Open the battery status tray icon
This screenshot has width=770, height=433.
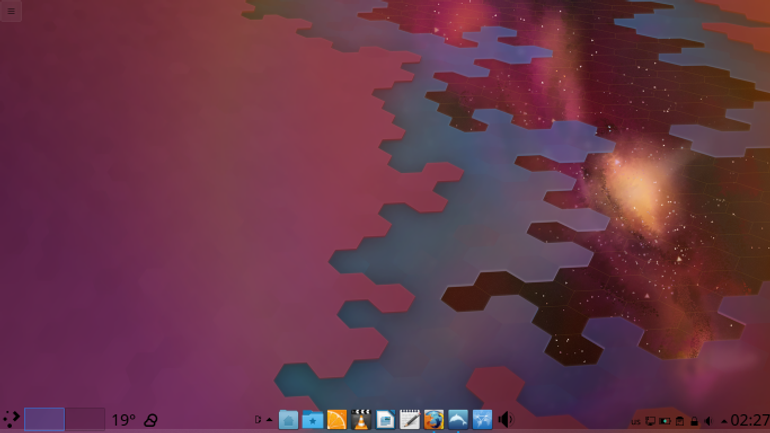click(665, 421)
